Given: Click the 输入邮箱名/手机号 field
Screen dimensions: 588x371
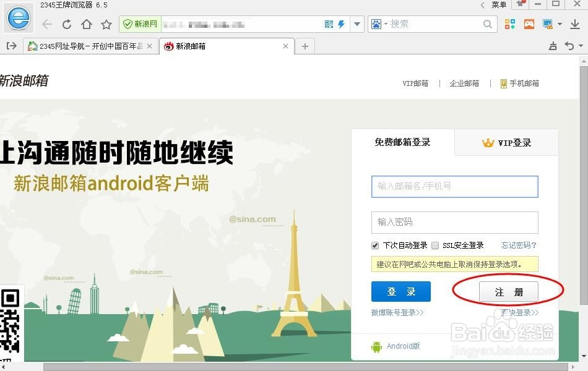Looking at the screenshot, I should [x=454, y=186].
